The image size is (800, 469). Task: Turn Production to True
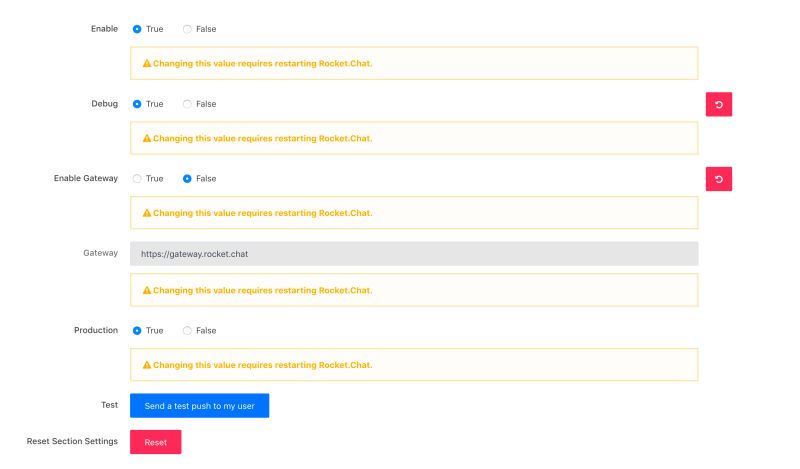click(137, 330)
